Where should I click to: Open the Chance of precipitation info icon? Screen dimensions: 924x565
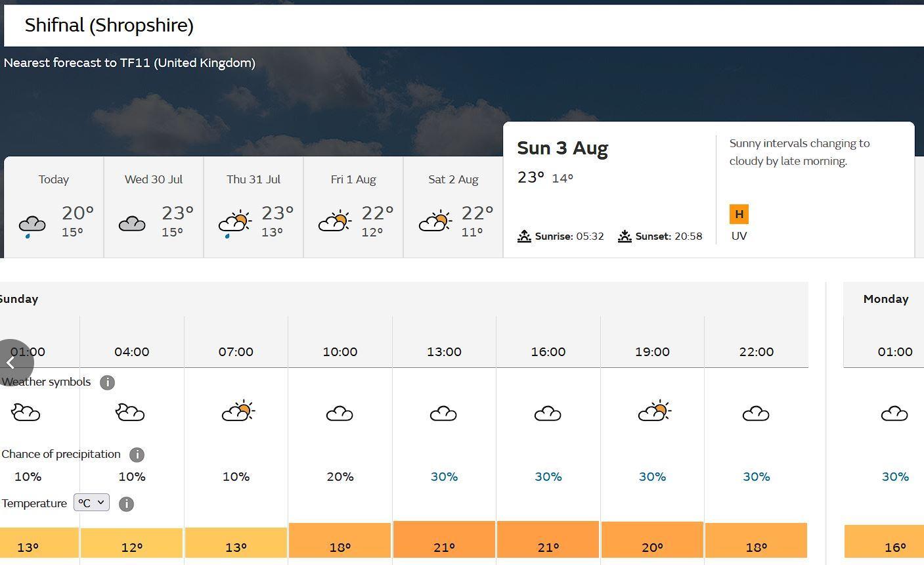coord(137,455)
